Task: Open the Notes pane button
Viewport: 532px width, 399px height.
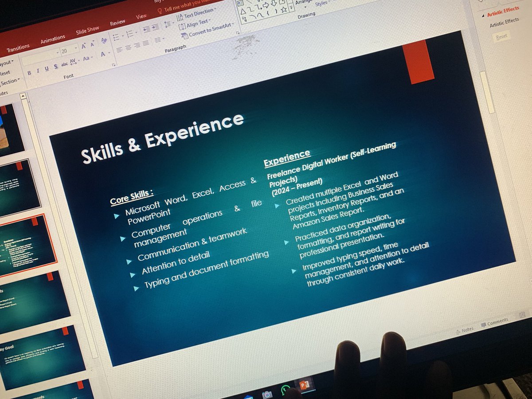Action: [x=464, y=330]
